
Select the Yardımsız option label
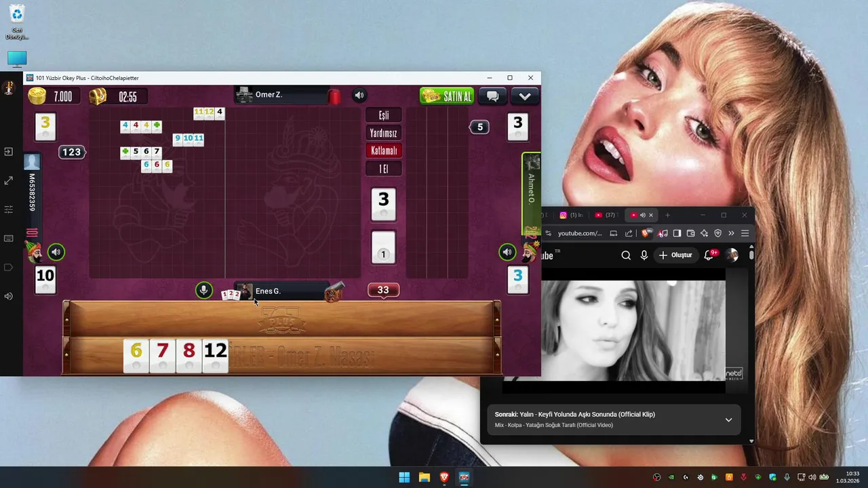384,133
